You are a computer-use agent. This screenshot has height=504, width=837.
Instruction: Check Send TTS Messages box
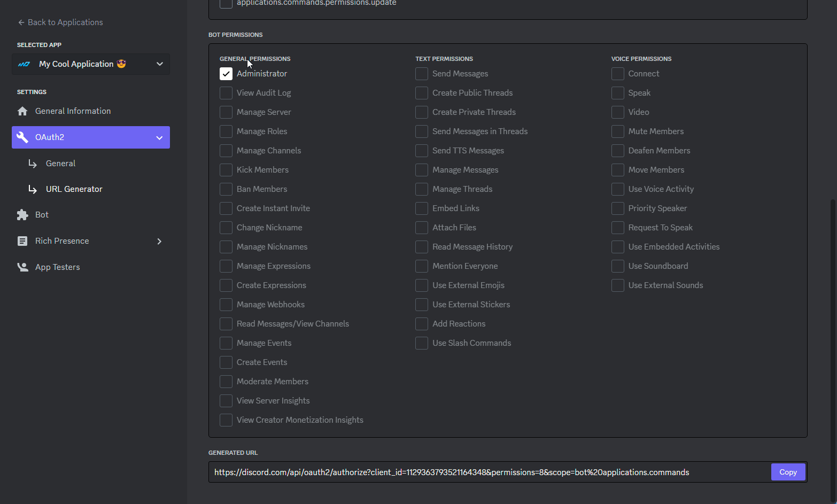pyautogui.click(x=422, y=151)
